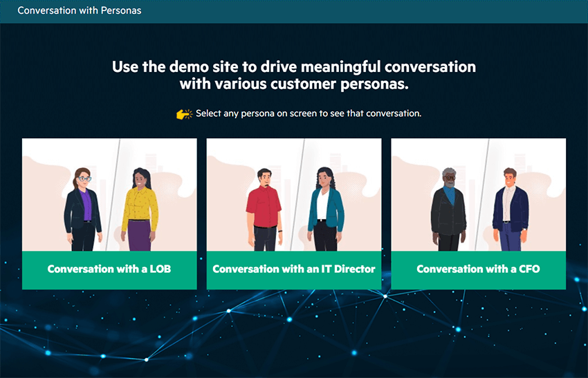Click the diagonal divider in the LOB card
The width and height of the screenshot is (588, 378).
click(x=114, y=193)
